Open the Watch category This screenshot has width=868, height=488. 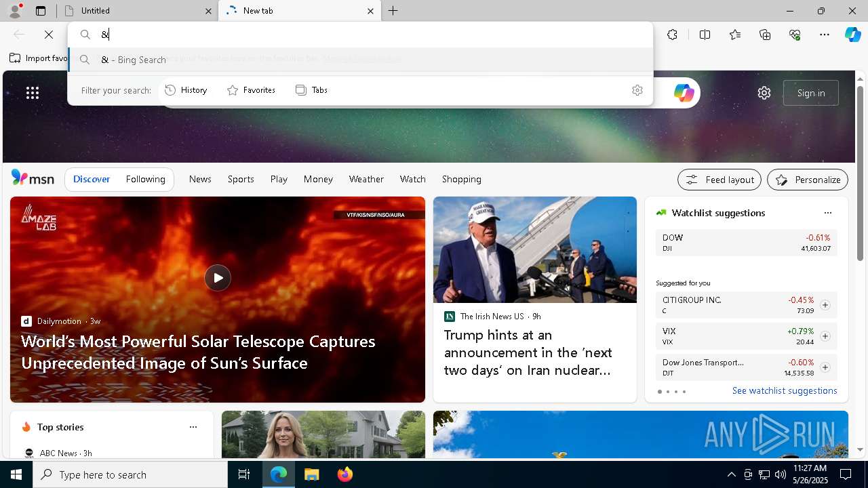pyautogui.click(x=413, y=179)
